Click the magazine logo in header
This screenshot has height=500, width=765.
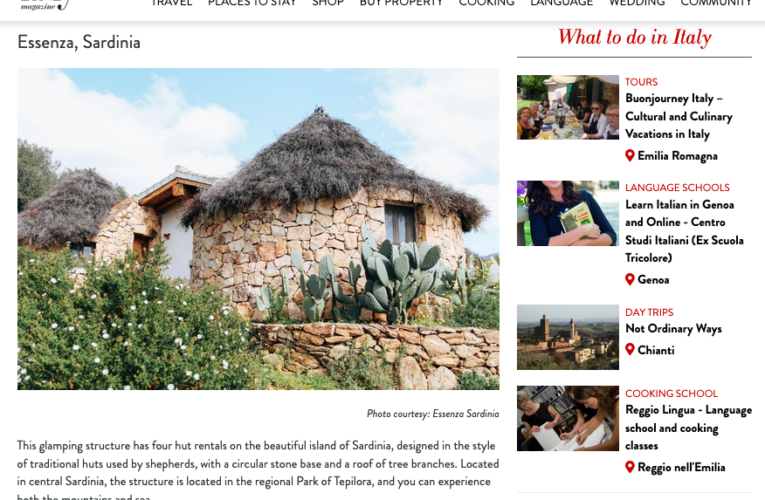pos(45,4)
